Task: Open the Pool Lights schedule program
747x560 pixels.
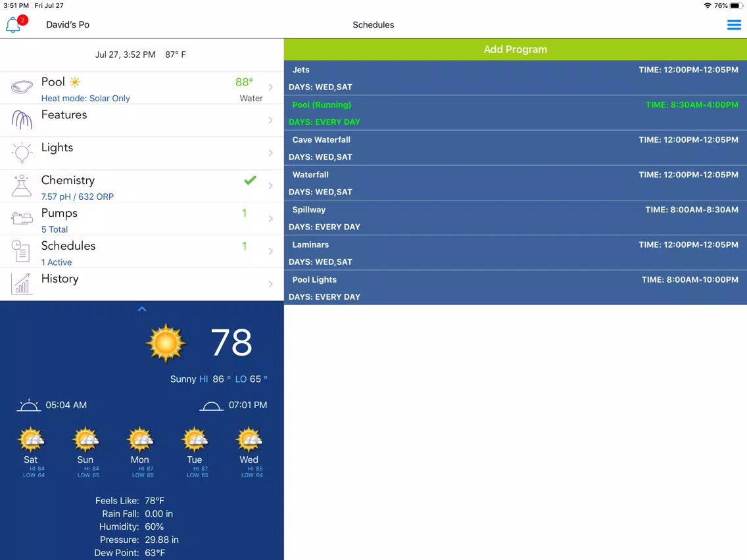Action: (x=516, y=288)
